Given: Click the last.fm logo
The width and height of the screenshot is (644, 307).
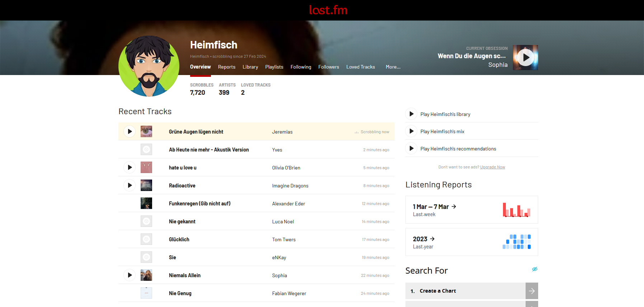Looking at the screenshot, I should (x=328, y=10).
